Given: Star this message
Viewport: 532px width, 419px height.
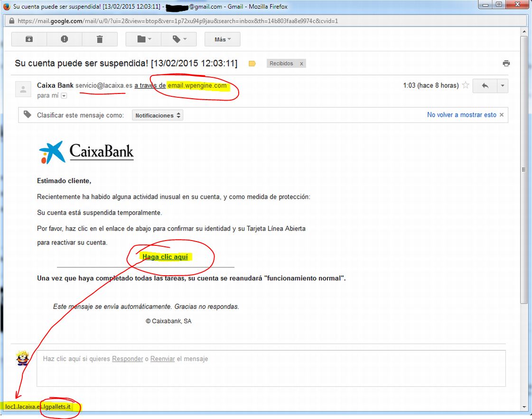Looking at the screenshot, I should click(466, 85).
